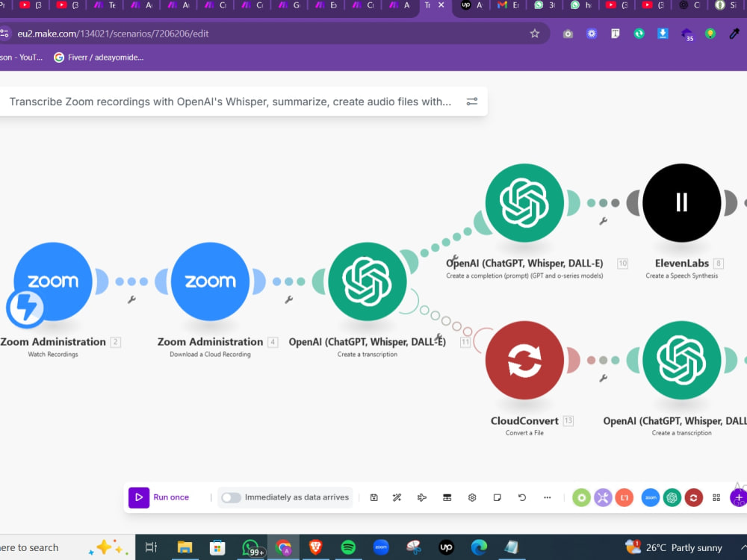Switch to the Upwork browser tab
The width and height of the screenshot is (747, 560).
coord(471,5)
